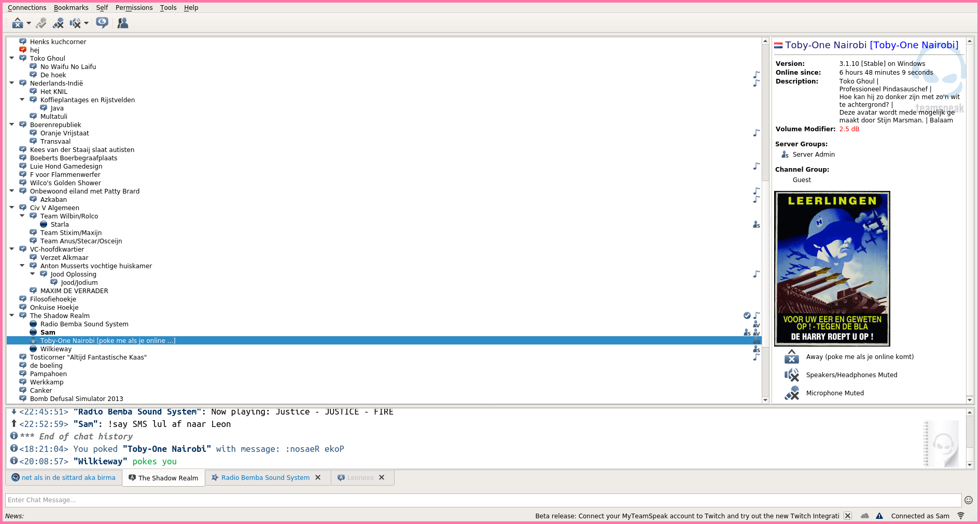Click the Leerlingen avatar image

(832, 268)
